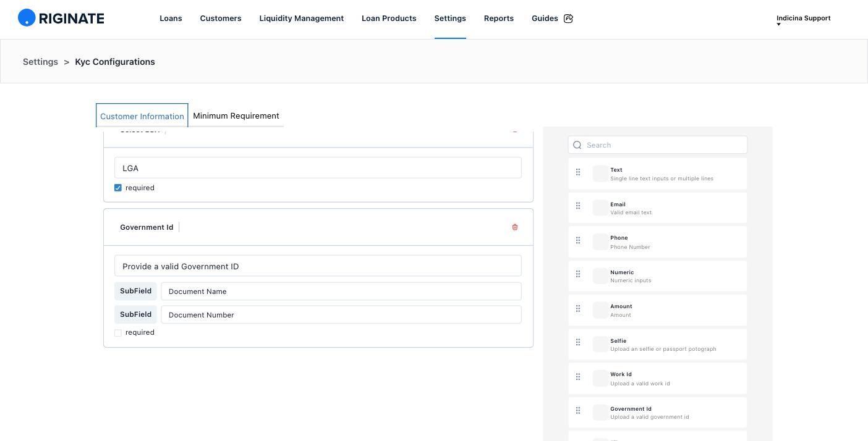Open the Reports menu
The image size is (868, 441).
499,19
